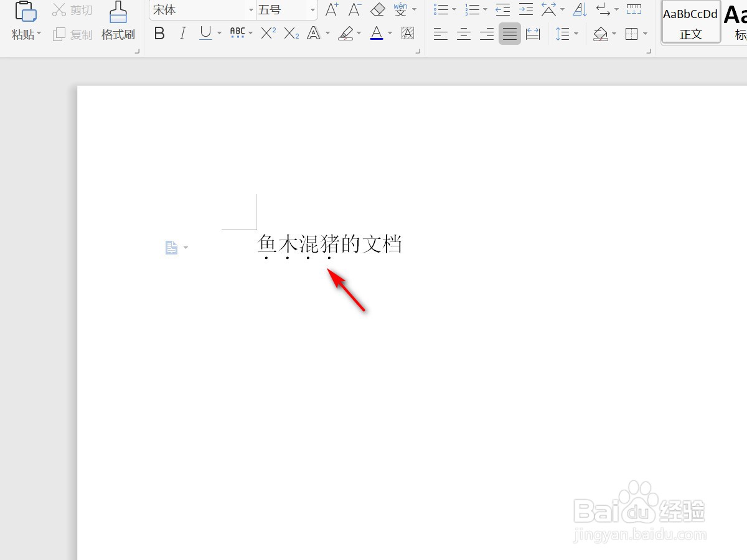Click the text effects outlined A icon

click(314, 34)
